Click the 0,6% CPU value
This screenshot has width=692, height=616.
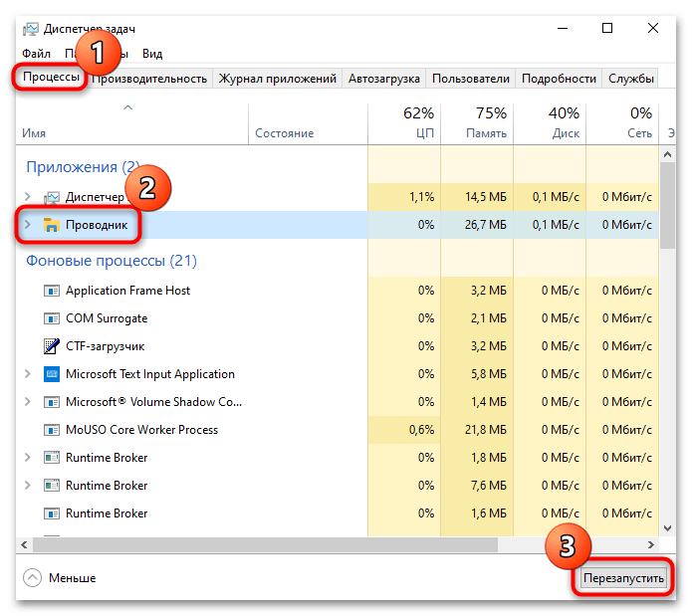[x=421, y=430]
